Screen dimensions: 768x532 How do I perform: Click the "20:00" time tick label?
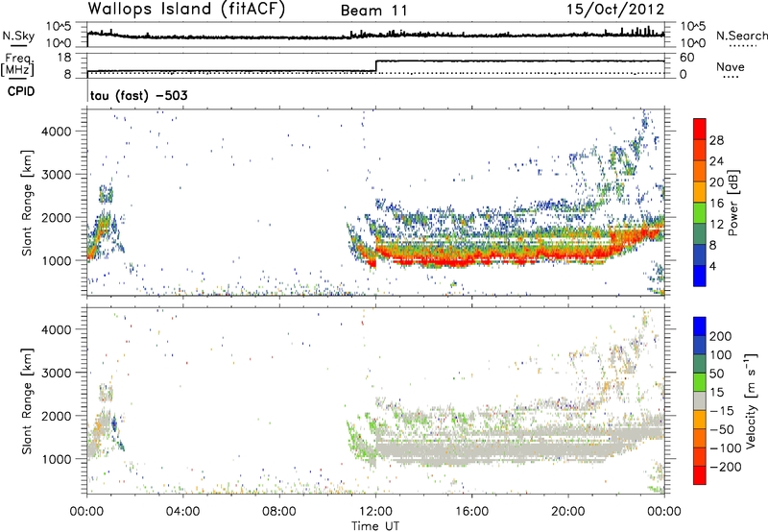[568, 512]
